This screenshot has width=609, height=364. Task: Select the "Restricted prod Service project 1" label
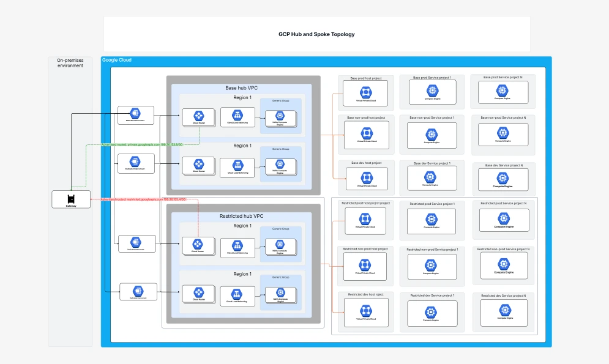[x=432, y=204]
